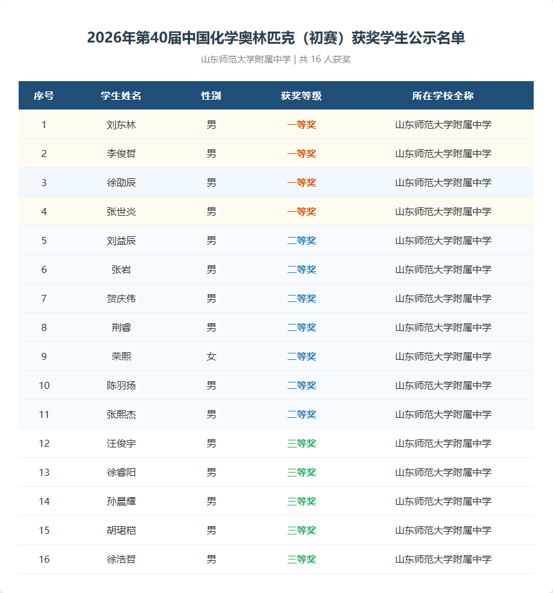
Task: Click 二等奖 in 刘益辰's row
Action: (301, 241)
